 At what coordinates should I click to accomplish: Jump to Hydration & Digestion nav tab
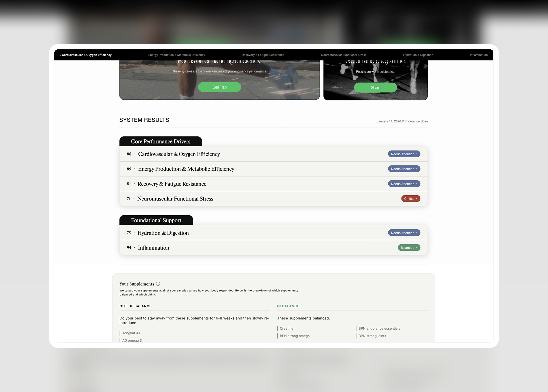pyautogui.click(x=418, y=55)
